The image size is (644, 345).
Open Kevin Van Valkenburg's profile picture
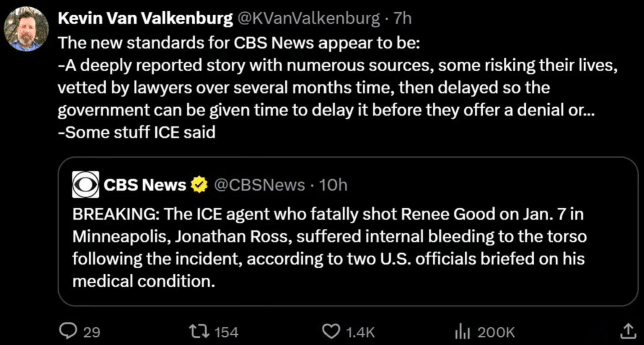pos(26,29)
